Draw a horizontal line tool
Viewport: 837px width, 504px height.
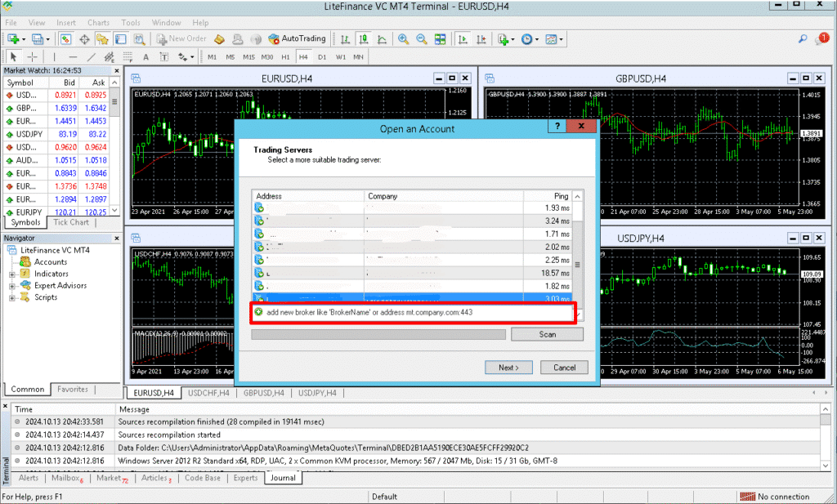(73, 56)
